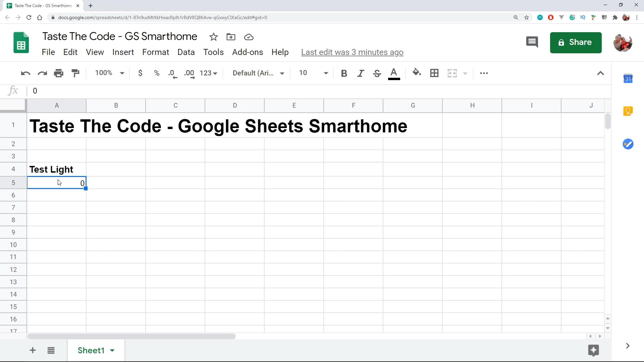
Task: Open browser Extensions puzzle icon
Action: pyautogui.click(x=615, y=17)
